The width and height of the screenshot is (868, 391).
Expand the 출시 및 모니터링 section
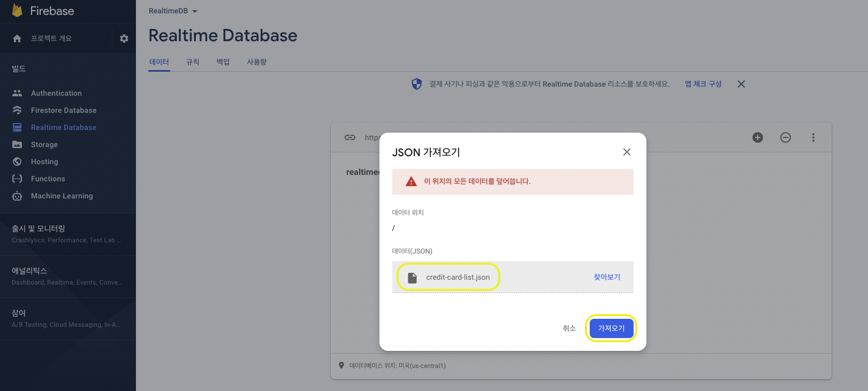[x=67, y=234]
